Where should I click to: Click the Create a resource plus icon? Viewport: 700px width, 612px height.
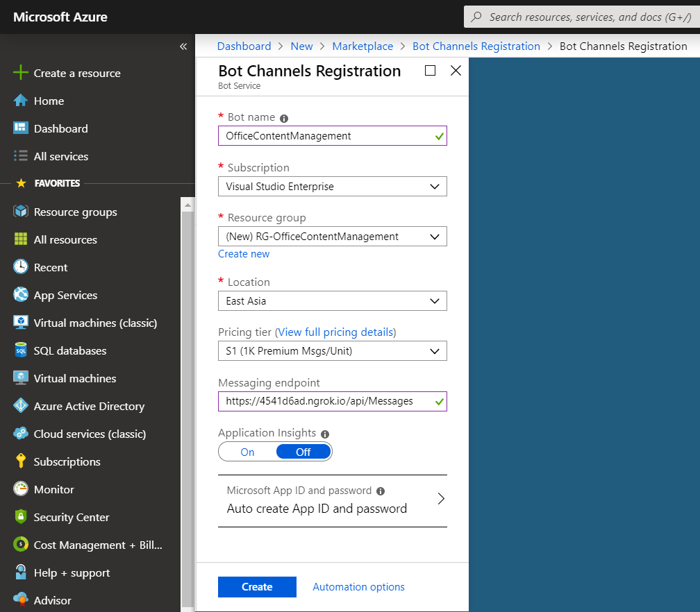21,73
